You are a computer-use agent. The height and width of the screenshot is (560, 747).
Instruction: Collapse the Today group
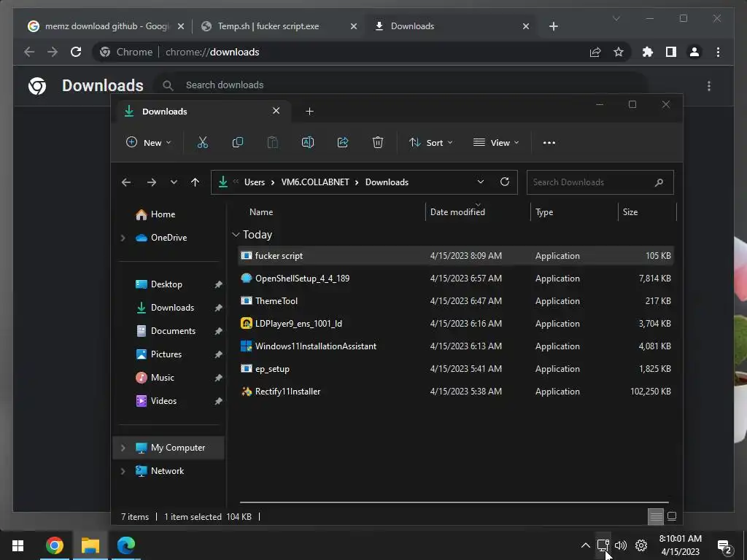[x=236, y=234]
